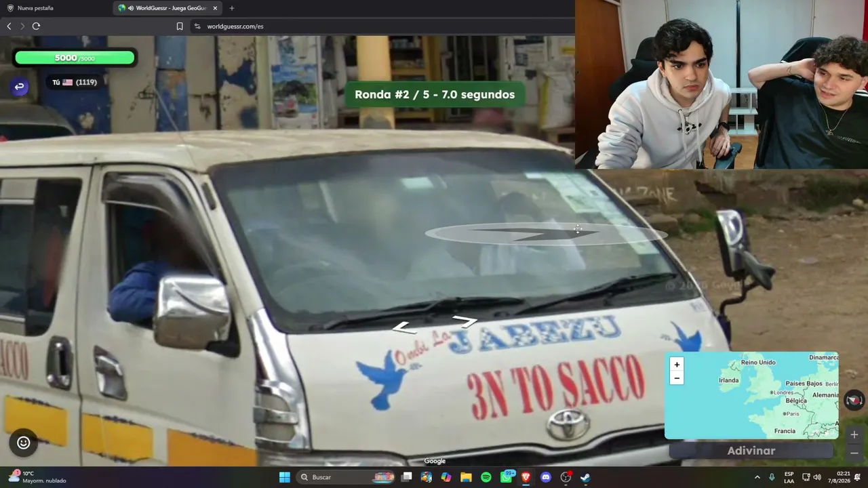Switch the ESP LAA keyboard language
Screen dimensions: 868x488
click(x=789, y=477)
